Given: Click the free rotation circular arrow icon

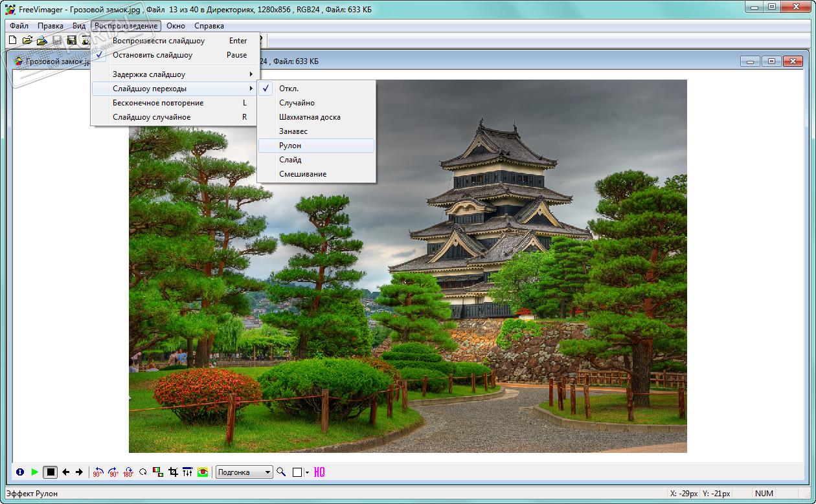Looking at the screenshot, I should [143, 472].
